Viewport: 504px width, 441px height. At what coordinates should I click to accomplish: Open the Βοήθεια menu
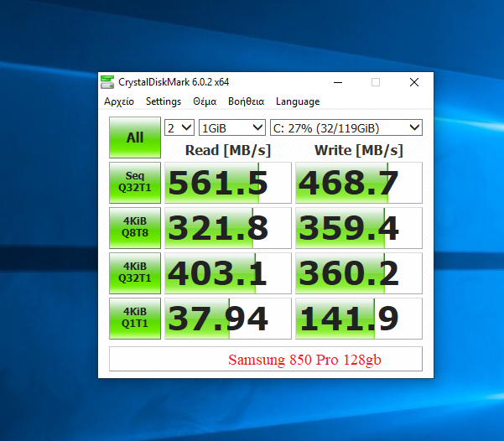(x=246, y=101)
